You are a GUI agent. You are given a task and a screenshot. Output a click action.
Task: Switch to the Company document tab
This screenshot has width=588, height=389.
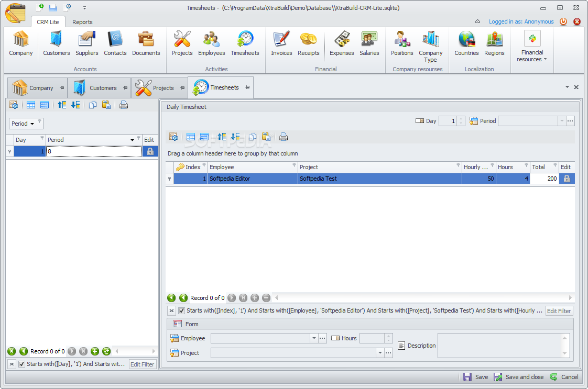[x=38, y=87]
